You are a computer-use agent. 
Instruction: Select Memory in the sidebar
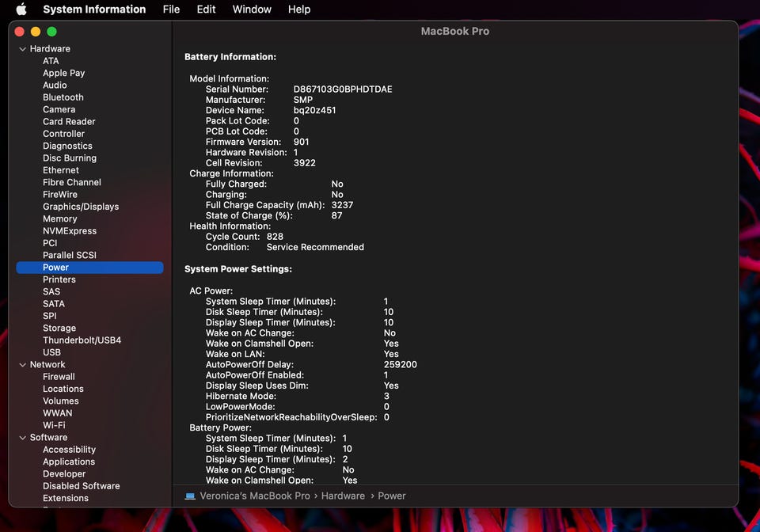pyautogui.click(x=60, y=219)
